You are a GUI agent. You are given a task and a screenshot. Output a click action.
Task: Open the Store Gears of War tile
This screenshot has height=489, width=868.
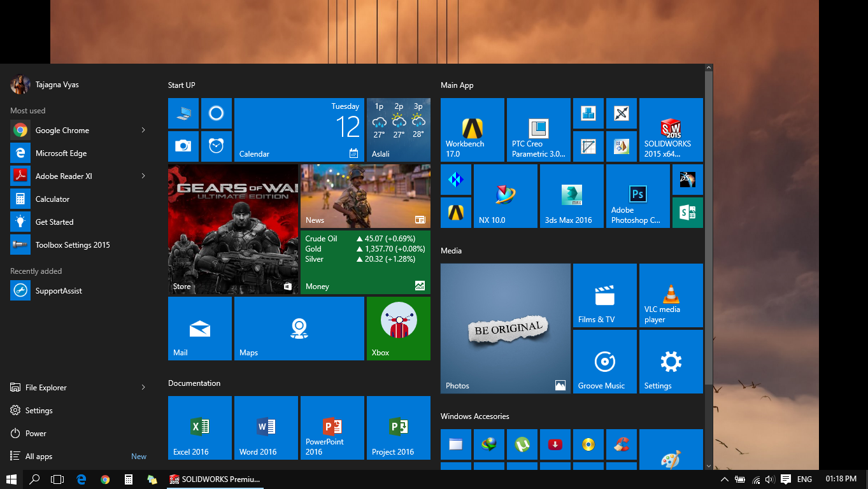233,229
